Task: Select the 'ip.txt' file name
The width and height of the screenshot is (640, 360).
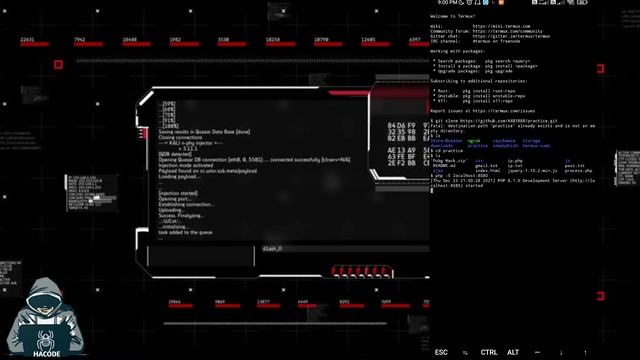Action: 516,166
